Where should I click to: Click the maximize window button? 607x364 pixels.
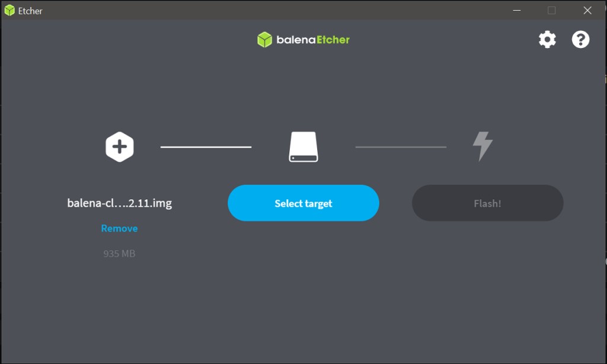click(552, 11)
